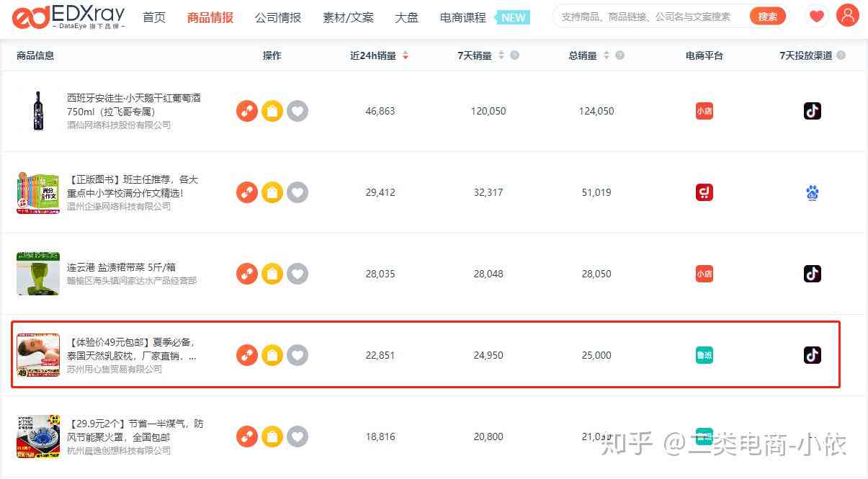The image size is (868, 479).
Task: Open the user profile avatar icon
Action: [x=848, y=16]
